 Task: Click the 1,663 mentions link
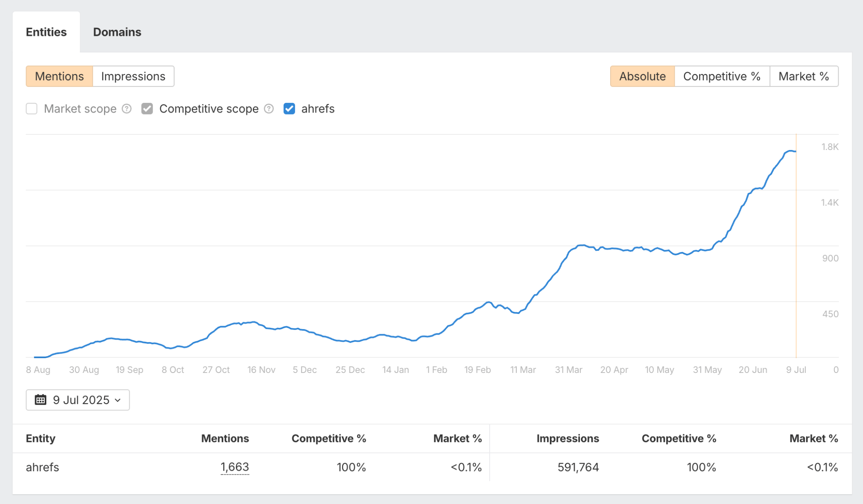pyautogui.click(x=235, y=467)
